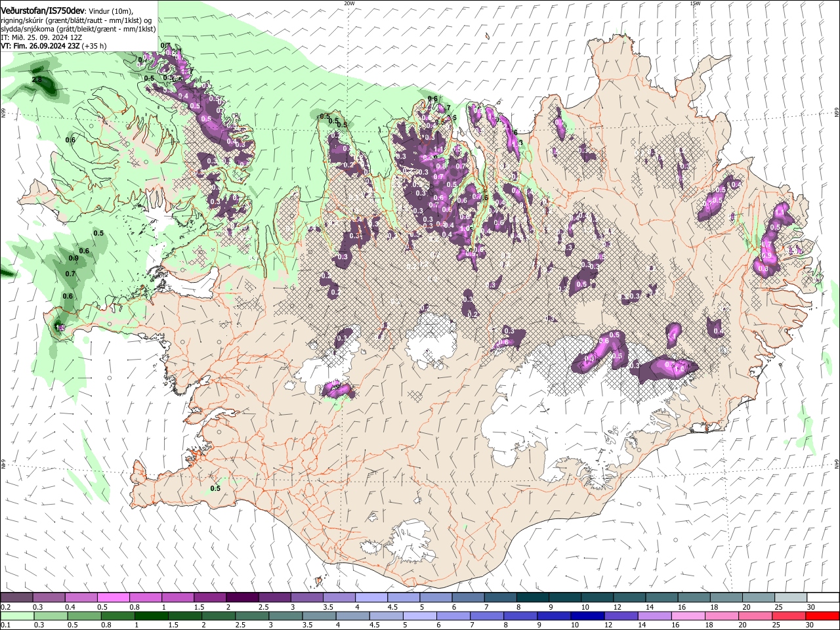Image resolution: width=840 pixels, height=630 pixels.
Task: Click the title text Veðurstofan/IS750dev
Action: click(42, 10)
